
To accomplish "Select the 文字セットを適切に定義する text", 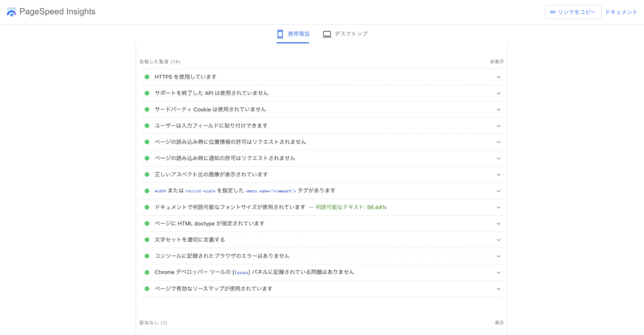I will (x=190, y=239).
